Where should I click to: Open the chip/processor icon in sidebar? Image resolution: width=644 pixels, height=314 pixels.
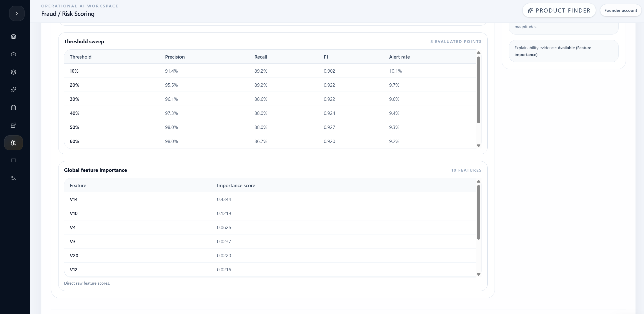14,37
